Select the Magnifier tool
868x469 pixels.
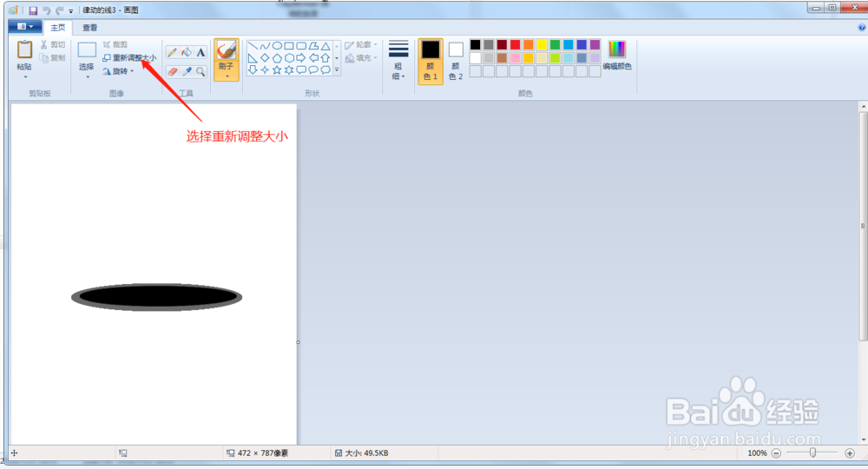point(201,71)
